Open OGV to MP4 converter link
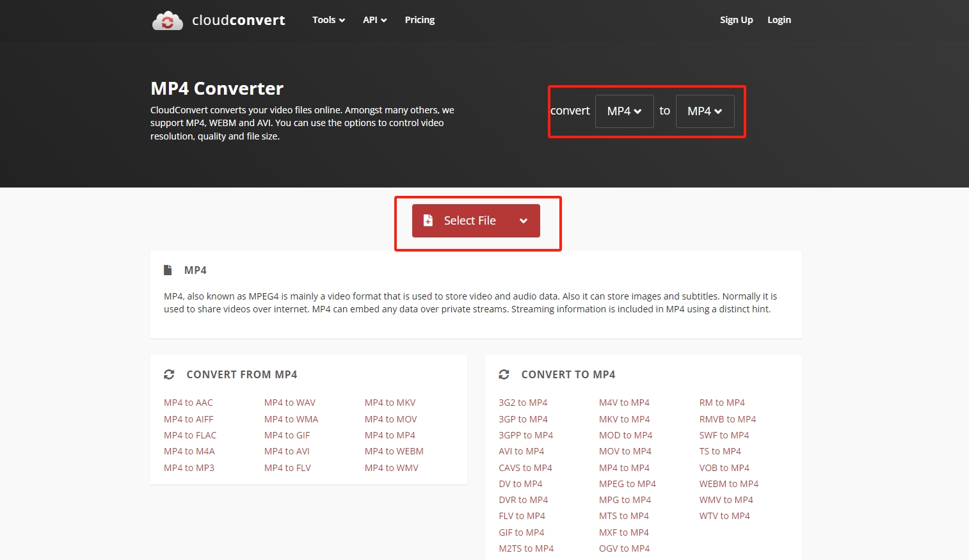The image size is (969, 560). 624,548
